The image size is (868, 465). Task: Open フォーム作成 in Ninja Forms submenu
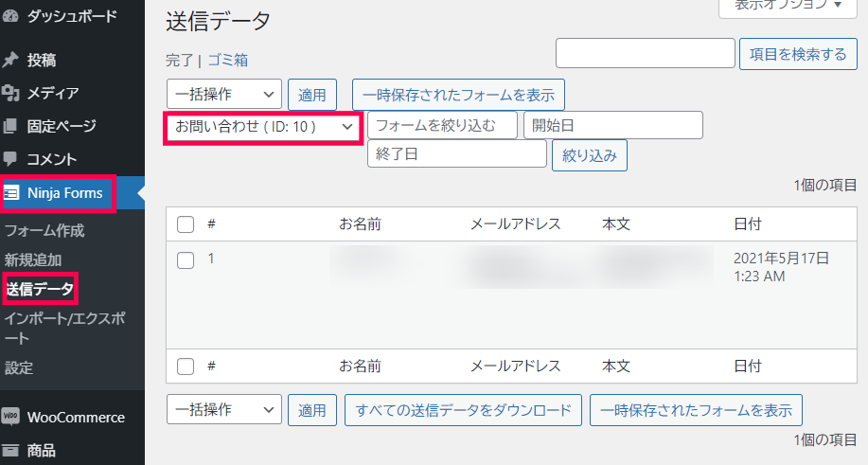coord(44,230)
